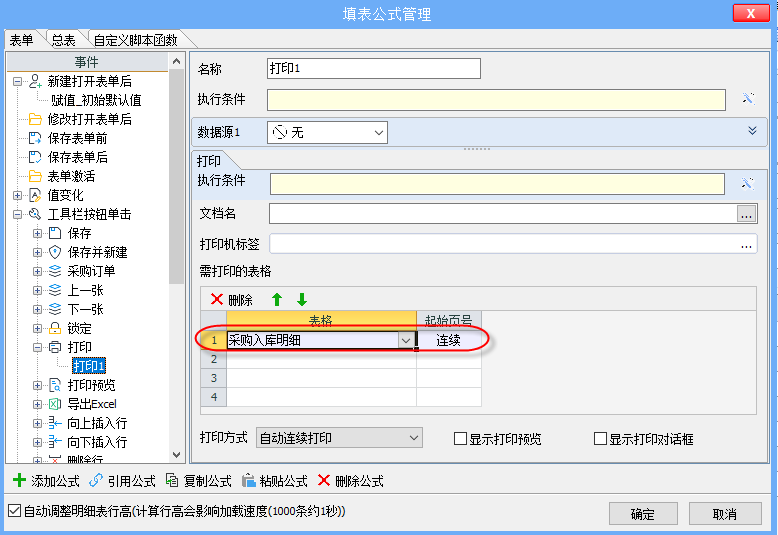This screenshot has width=778, height=535.
Task: Collapse the 新建打开表单后 node
Action: pos(17,81)
